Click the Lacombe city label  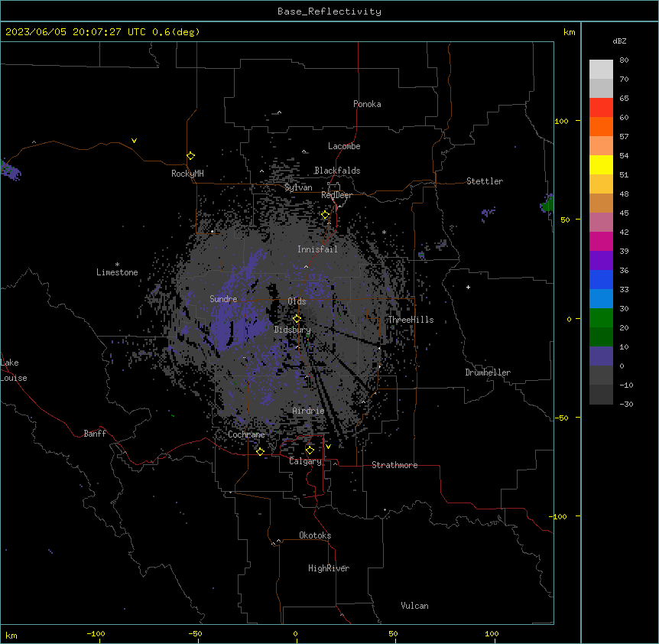344,146
